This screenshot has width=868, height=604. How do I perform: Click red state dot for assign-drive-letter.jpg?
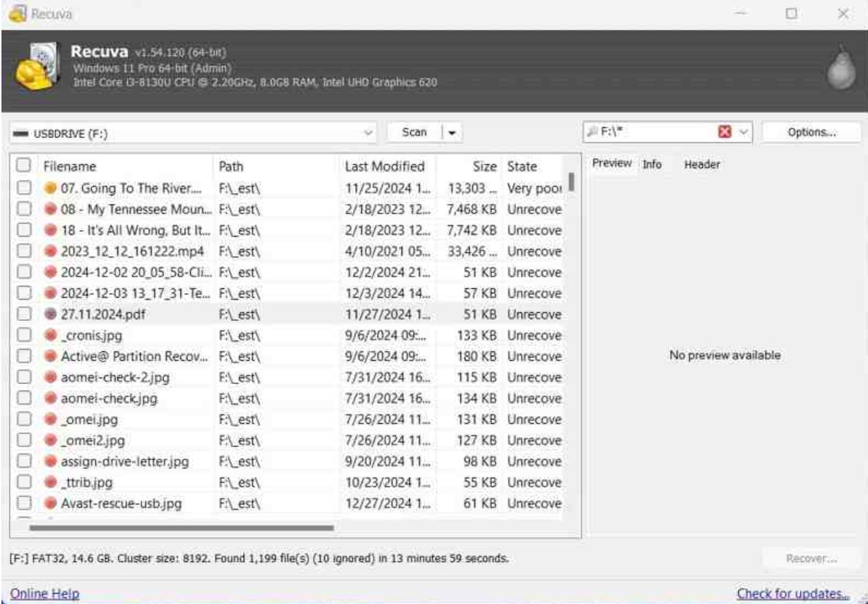(x=50, y=461)
